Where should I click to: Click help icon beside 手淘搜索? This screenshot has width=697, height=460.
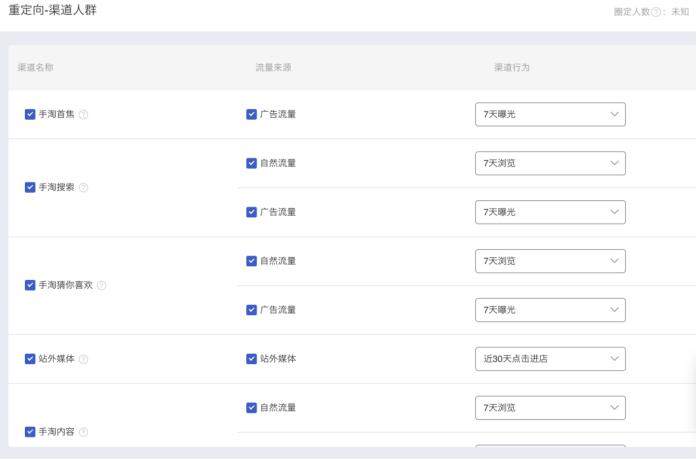[84, 188]
